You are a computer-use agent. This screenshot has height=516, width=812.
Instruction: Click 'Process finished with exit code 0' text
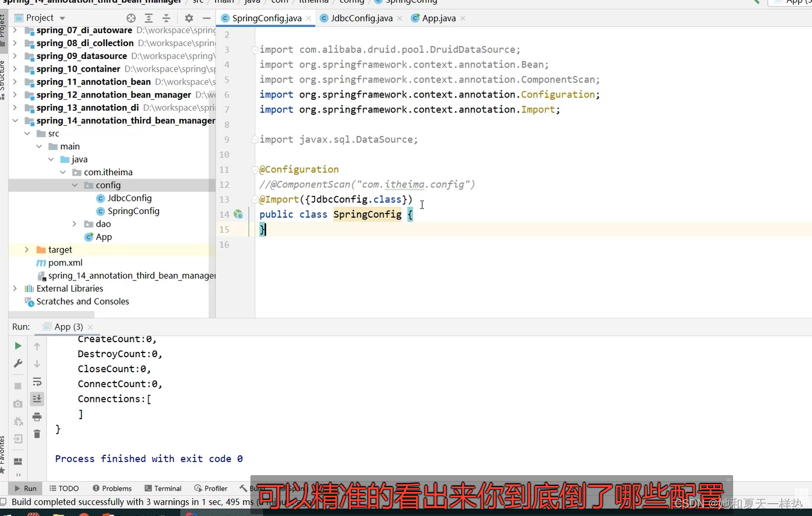coord(149,458)
